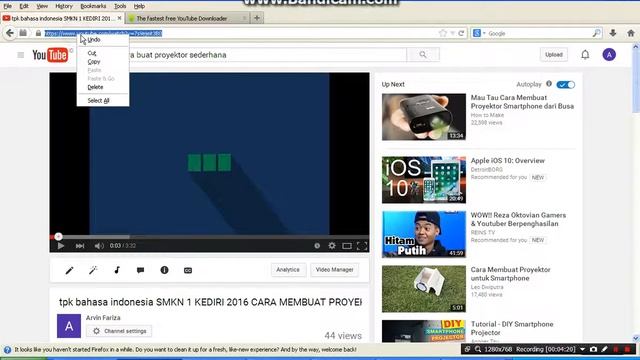Choose Cut in the context menu

pos(103,53)
